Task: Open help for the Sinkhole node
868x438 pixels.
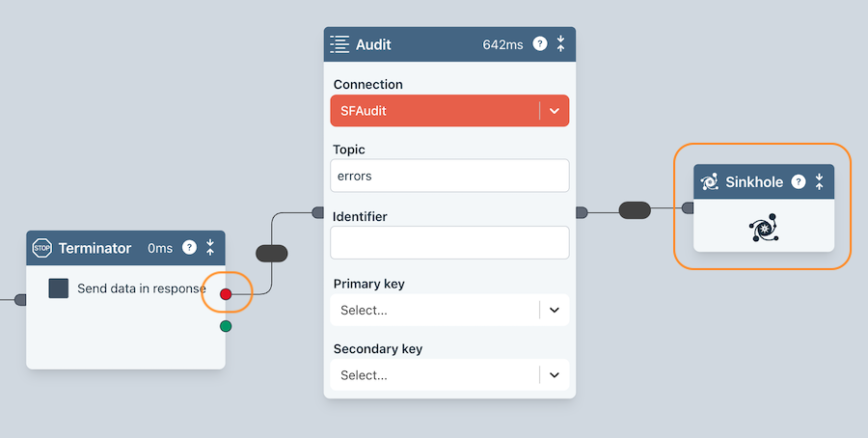Action: point(799,181)
